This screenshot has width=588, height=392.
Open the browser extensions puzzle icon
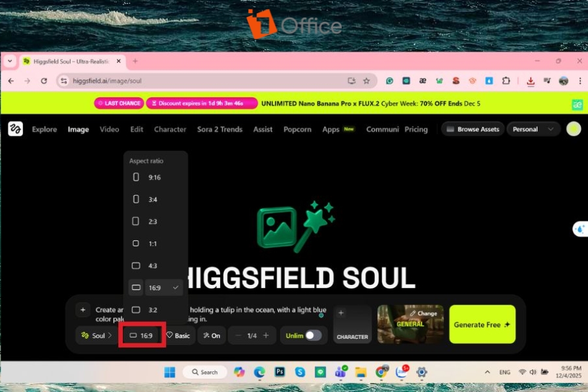(x=506, y=80)
